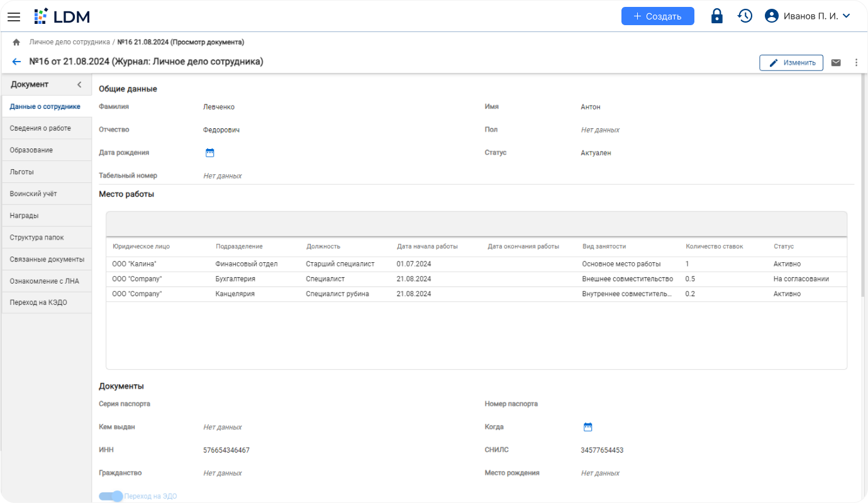Image resolution: width=868 pixels, height=503 pixels.
Task: Click the Дата окончания работы column header
Action: coord(523,246)
